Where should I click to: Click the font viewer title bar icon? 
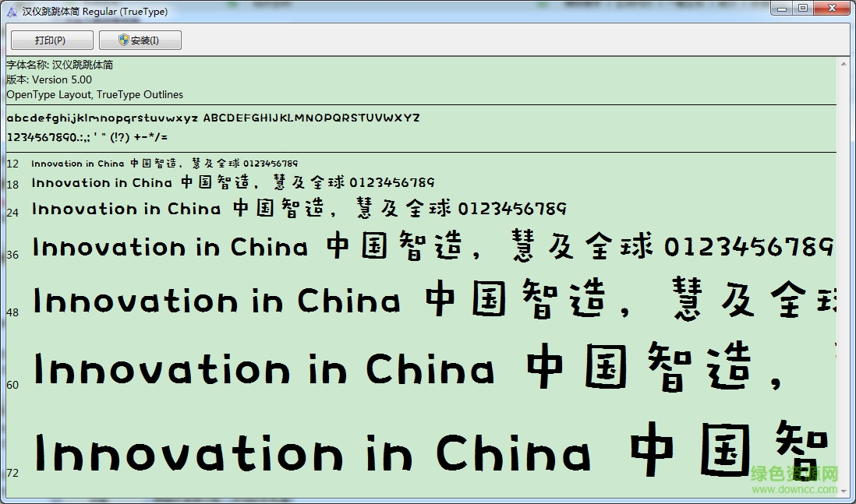[x=12, y=12]
